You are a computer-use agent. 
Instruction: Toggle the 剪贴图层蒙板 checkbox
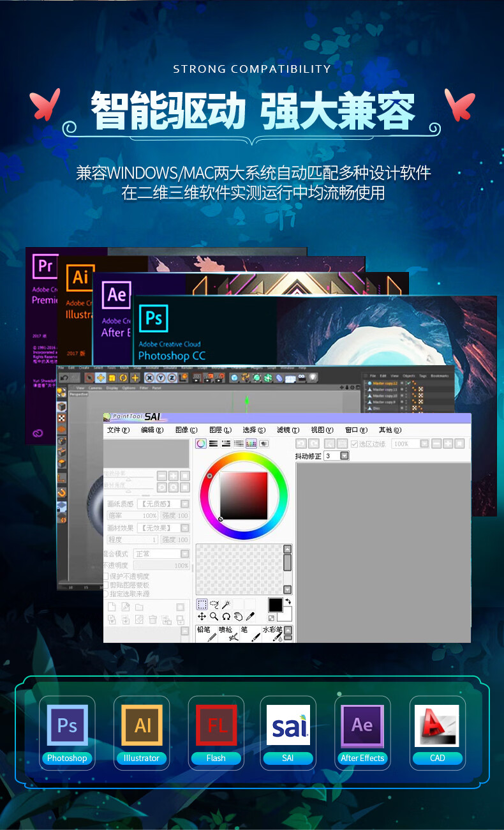point(106,585)
